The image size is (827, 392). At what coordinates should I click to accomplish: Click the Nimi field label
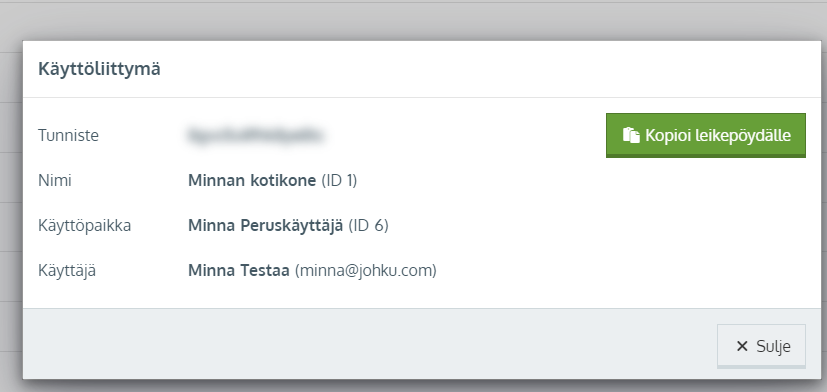55,180
